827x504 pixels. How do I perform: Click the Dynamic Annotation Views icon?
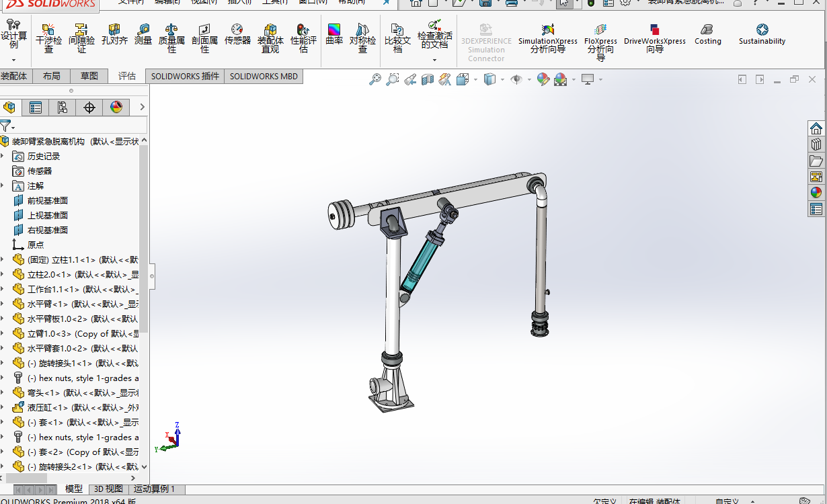click(444, 79)
